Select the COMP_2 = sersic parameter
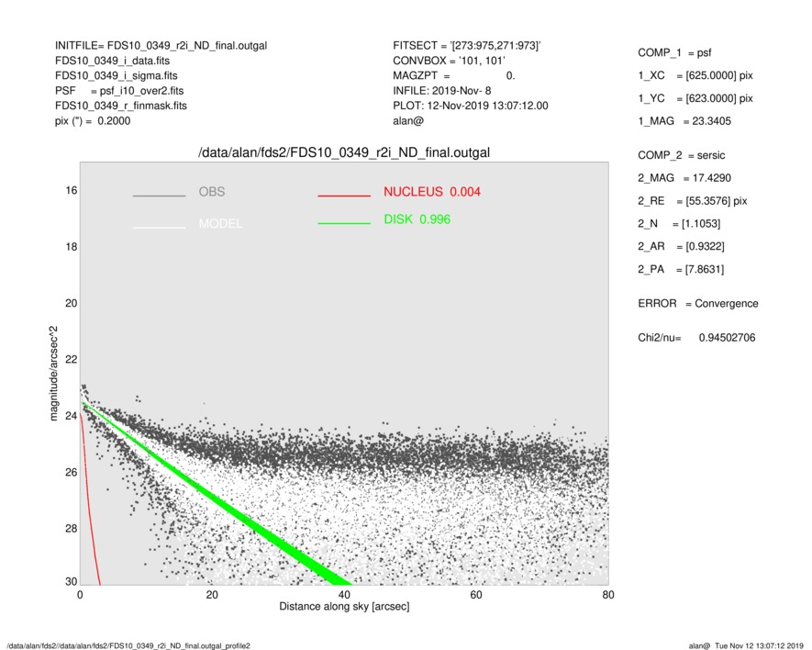812x650 pixels. (681, 155)
